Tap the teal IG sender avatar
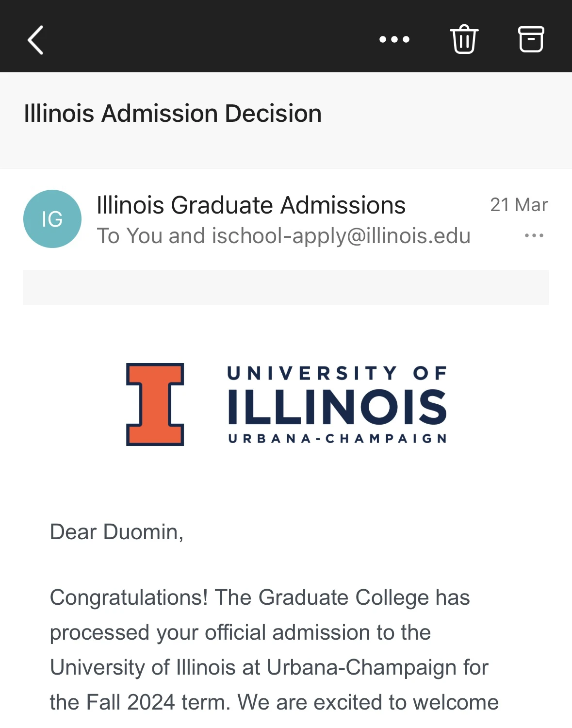Screen dimensions: 572x728 pos(52,219)
